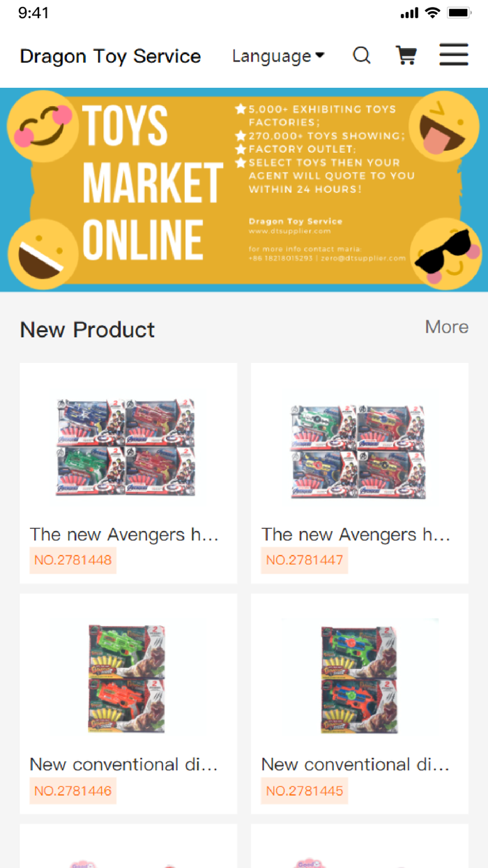Viewport: 488px width, 868px height.
Task: Open the Toys Market Online banner
Action: point(244,189)
